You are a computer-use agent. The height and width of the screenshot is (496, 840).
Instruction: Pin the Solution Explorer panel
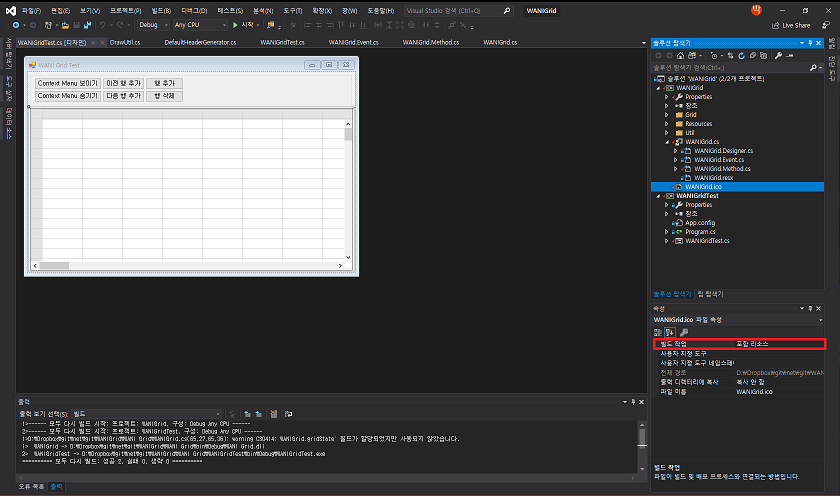pyautogui.click(x=810, y=43)
